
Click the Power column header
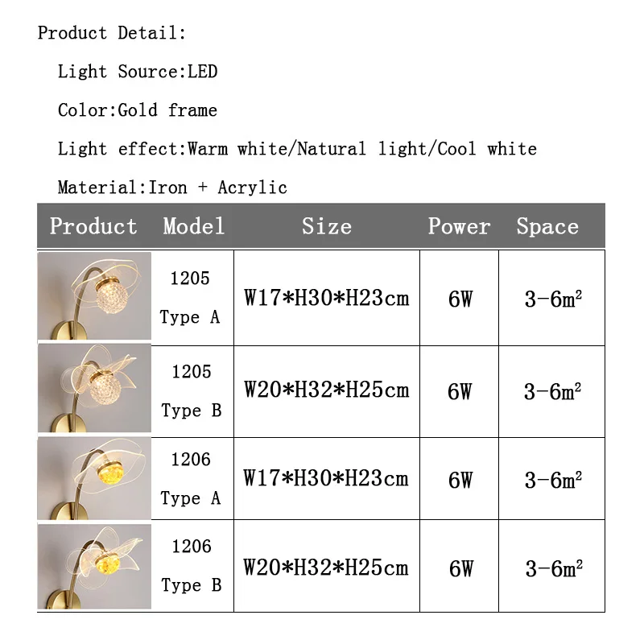pyautogui.click(x=459, y=226)
